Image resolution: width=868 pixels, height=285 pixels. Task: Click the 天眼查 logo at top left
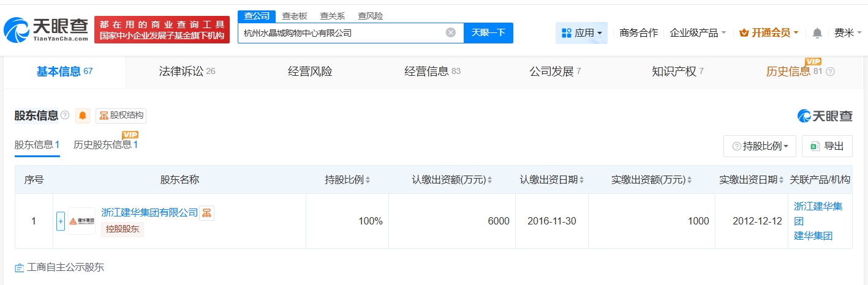[46, 29]
